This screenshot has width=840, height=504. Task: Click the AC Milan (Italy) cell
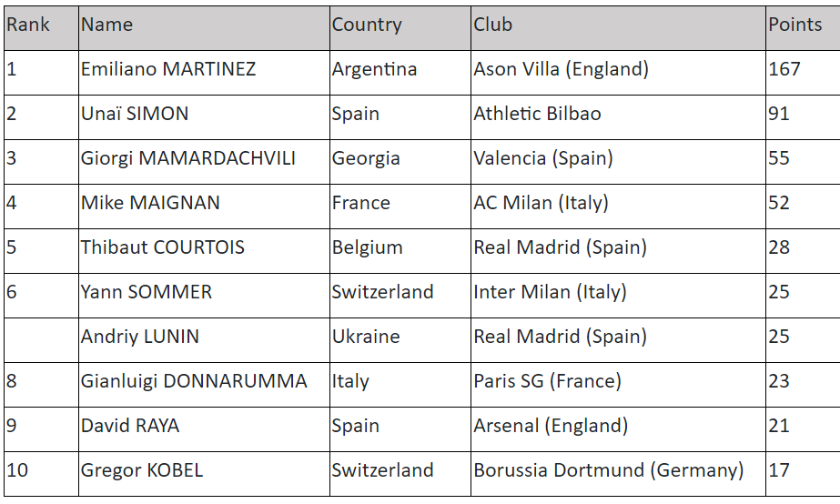pos(541,204)
